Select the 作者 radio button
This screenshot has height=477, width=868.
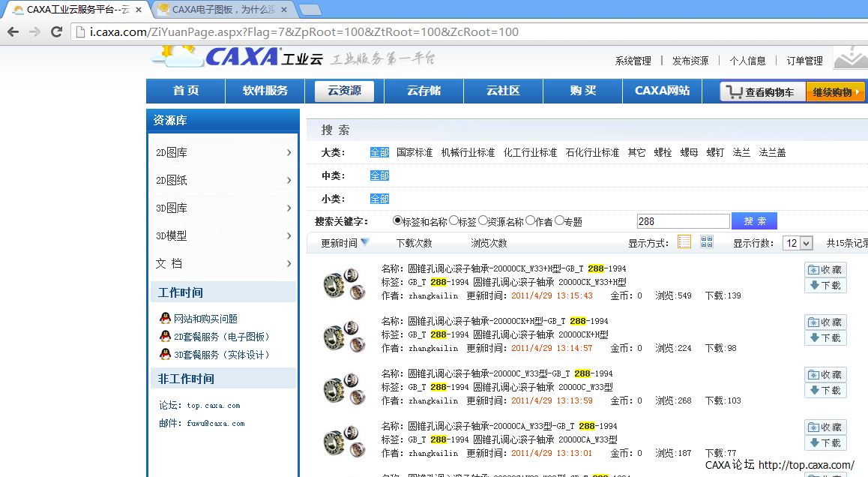(x=530, y=221)
